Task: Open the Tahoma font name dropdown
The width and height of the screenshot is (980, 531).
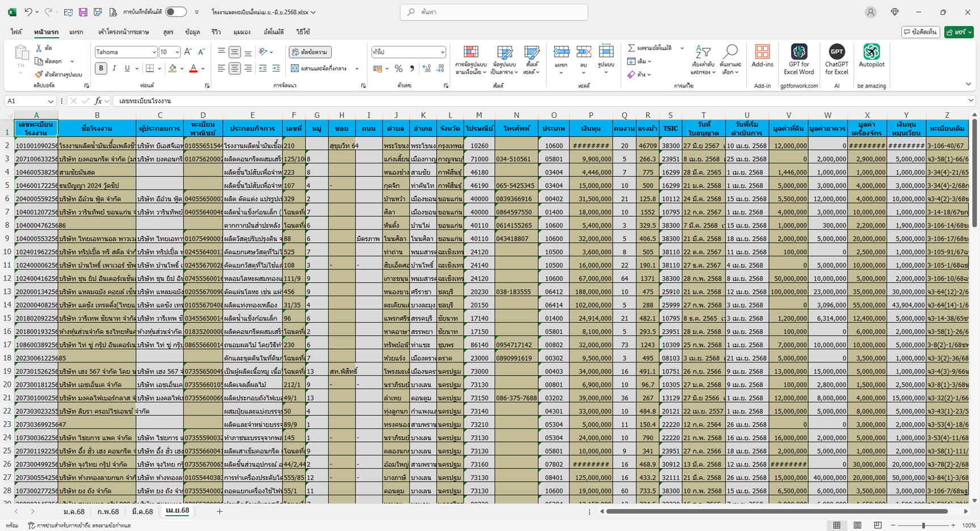Action: pyautogui.click(x=154, y=52)
